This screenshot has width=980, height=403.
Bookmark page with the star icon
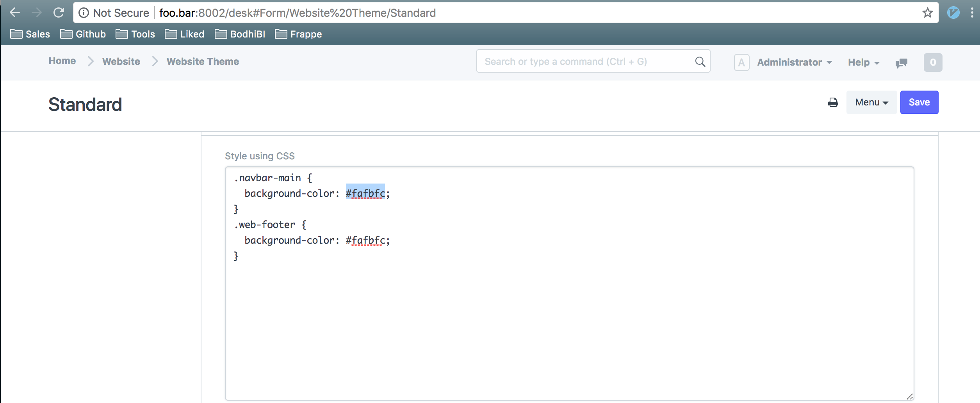928,12
